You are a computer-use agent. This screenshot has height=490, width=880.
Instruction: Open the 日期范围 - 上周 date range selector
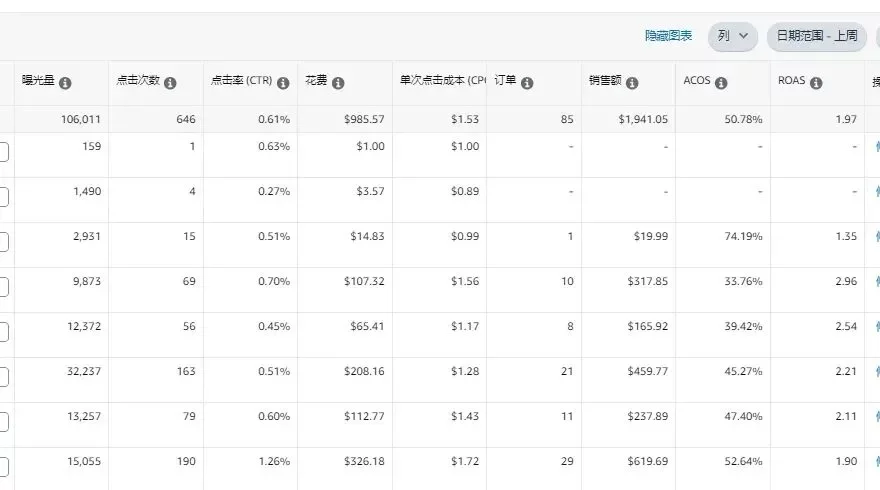pyautogui.click(x=817, y=36)
